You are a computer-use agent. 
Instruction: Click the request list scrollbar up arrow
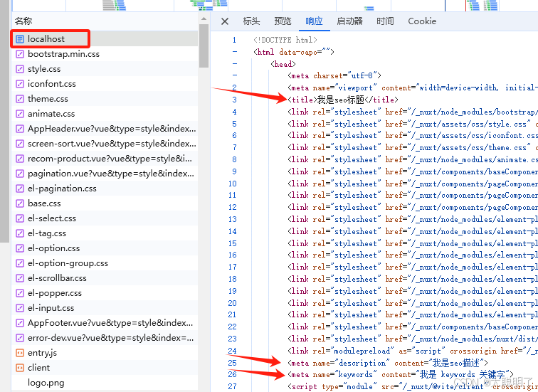point(204,19)
